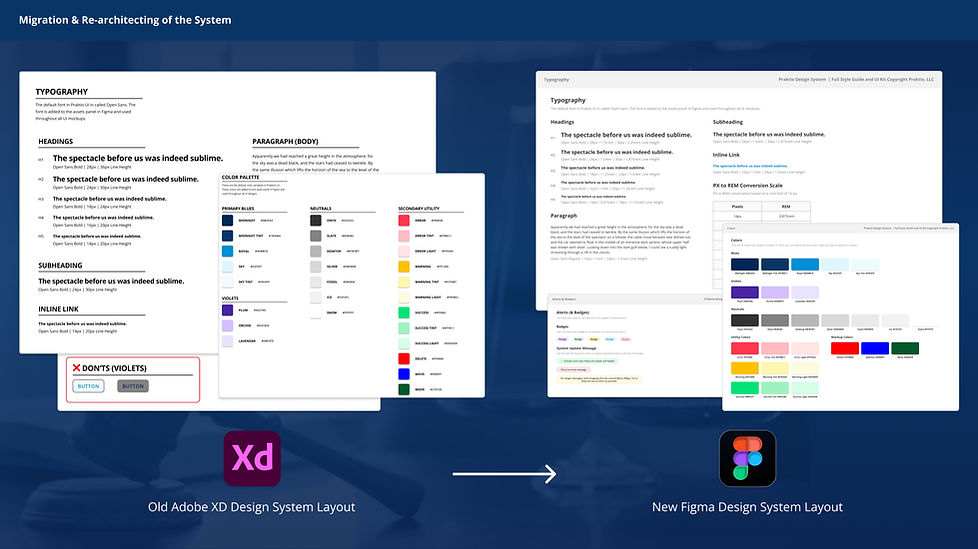This screenshot has width=978, height=549.
Task: Click the gray filled BUTTON in the Don'ts box
Action: coord(133,386)
